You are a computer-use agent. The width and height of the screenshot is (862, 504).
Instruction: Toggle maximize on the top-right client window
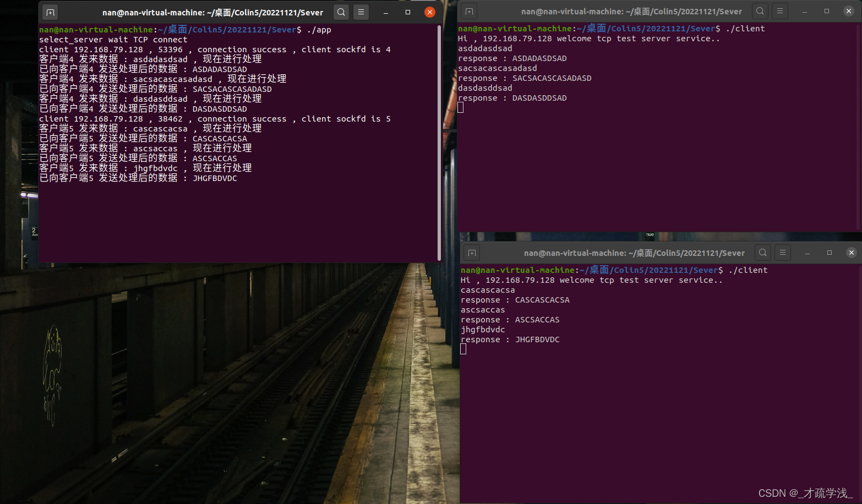pyautogui.click(x=826, y=10)
